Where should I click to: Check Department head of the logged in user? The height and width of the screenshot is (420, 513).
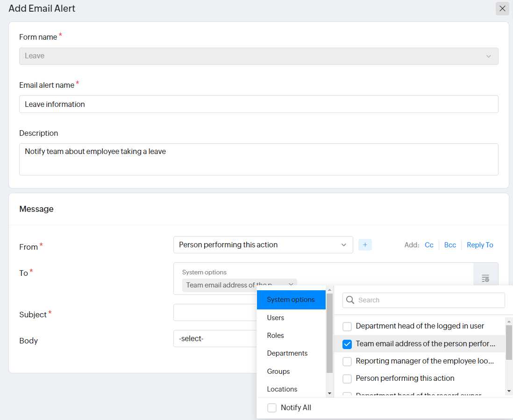point(347,326)
